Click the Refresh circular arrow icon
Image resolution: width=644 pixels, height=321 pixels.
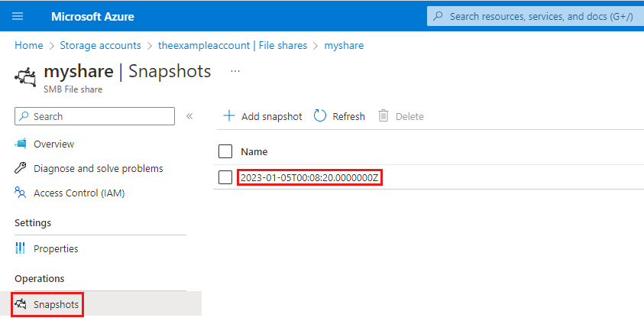(x=320, y=116)
